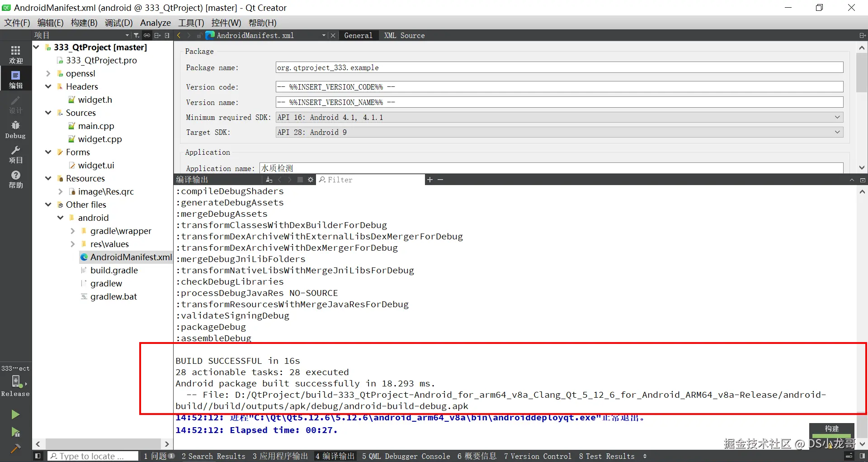The width and height of the screenshot is (868, 462).
Task: Open the 工具(T) menu
Action: (x=191, y=23)
